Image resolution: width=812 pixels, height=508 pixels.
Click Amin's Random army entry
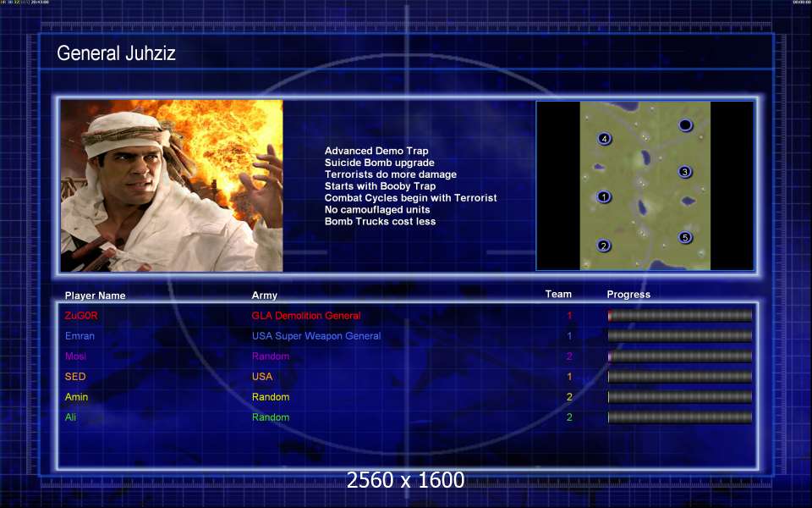pyautogui.click(x=271, y=396)
